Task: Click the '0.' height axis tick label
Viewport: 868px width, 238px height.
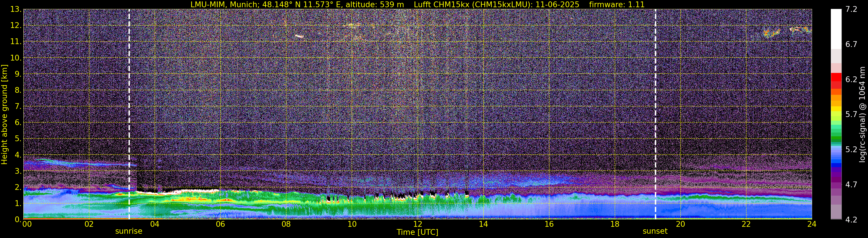Action: click(18, 220)
